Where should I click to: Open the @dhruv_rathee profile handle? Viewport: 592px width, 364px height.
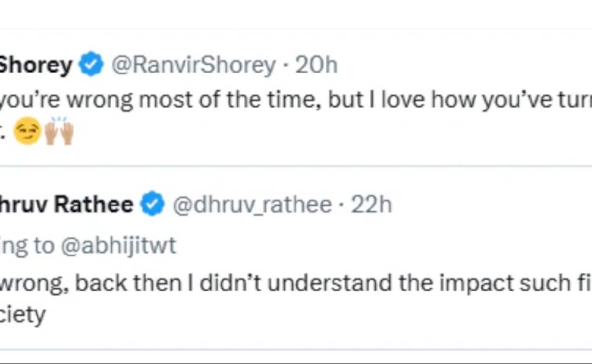pyautogui.click(x=252, y=205)
